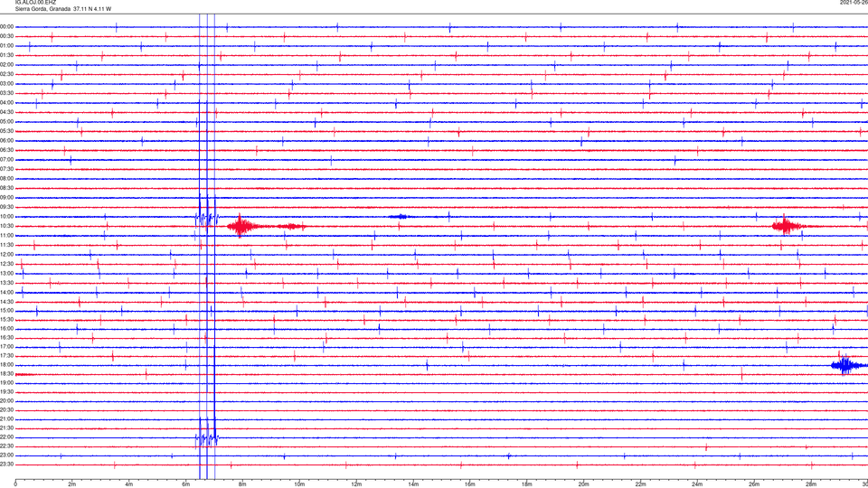Click the 26m tick label on time axis
Viewport: 868px width, 488px height.
coord(754,484)
